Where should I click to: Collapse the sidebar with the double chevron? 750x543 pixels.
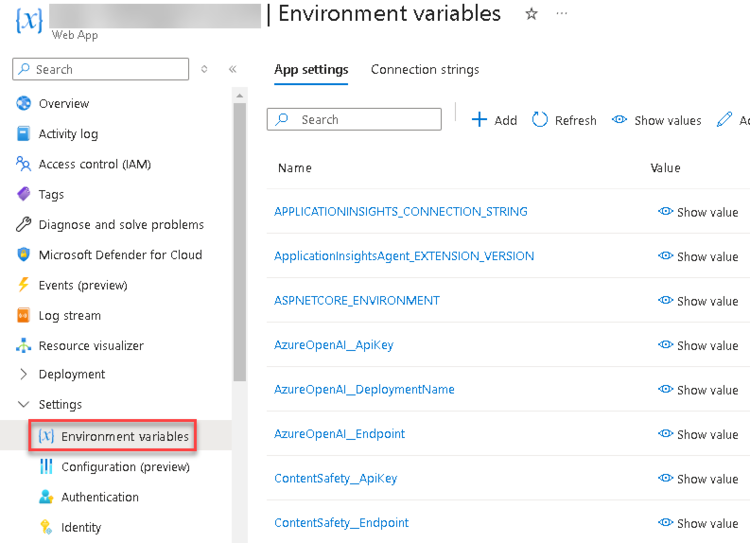232,69
